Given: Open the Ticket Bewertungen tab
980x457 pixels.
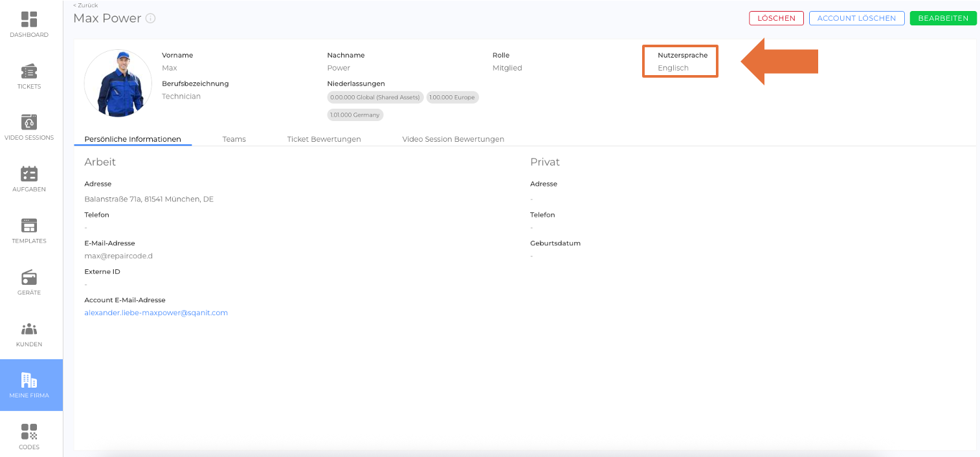Looking at the screenshot, I should (324, 139).
